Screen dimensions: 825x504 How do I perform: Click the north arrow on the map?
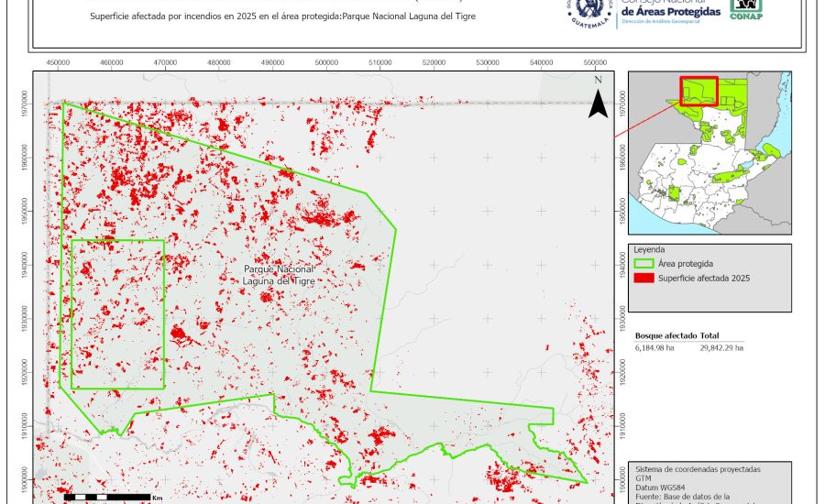(x=598, y=99)
